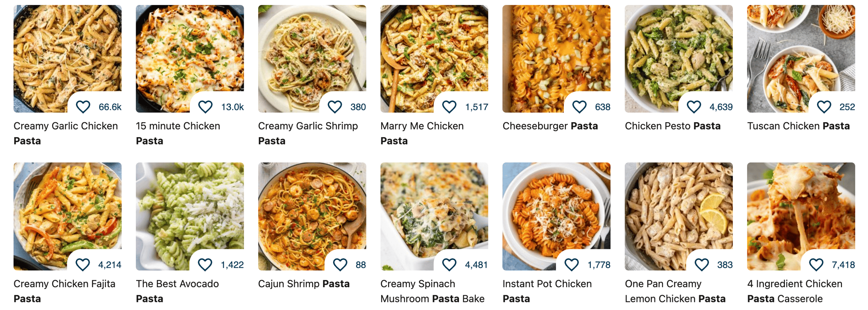Screen dimensions: 868x310
Task: Click the Best Avocado Pasta thumbnail
Action: tap(190, 210)
